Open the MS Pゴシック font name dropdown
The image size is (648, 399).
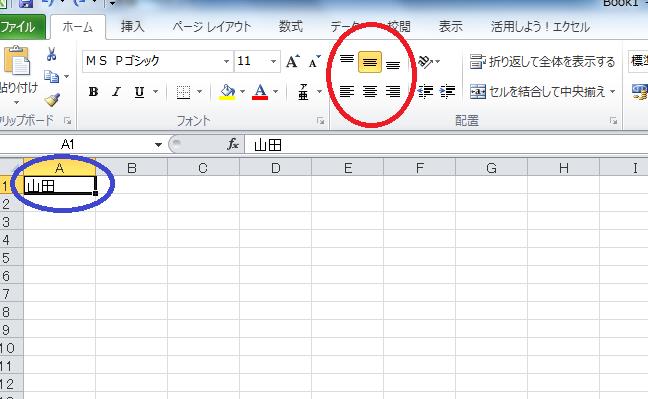pyautogui.click(x=226, y=62)
